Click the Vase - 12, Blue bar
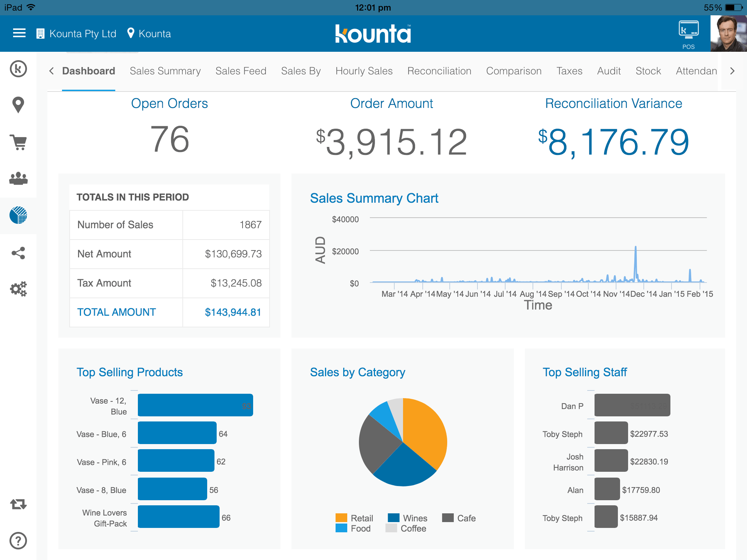The image size is (747, 560). [195, 405]
